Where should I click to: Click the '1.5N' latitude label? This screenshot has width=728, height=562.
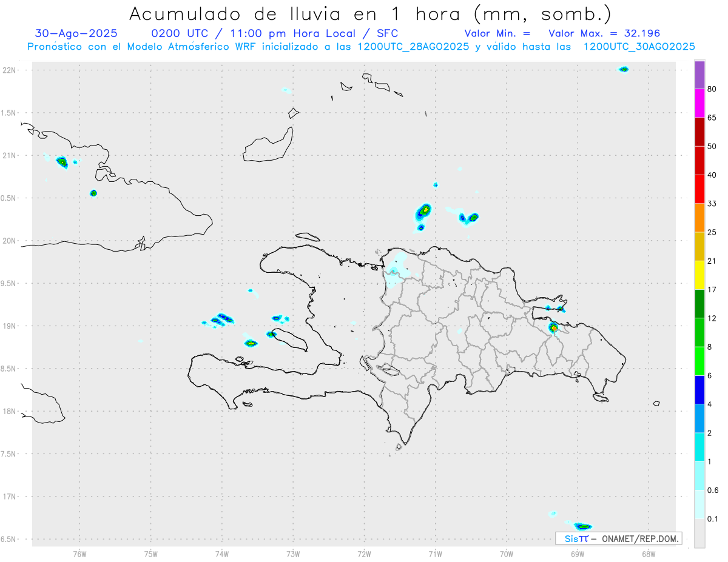9,113
